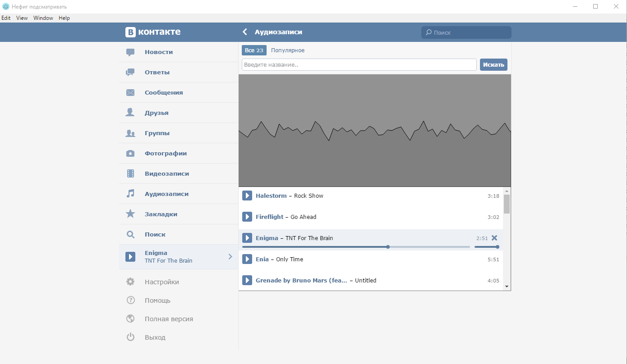Viewport: 627px width, 364px height.
Task: Click the Ответы chat bubbles icon
Action: 130,73
